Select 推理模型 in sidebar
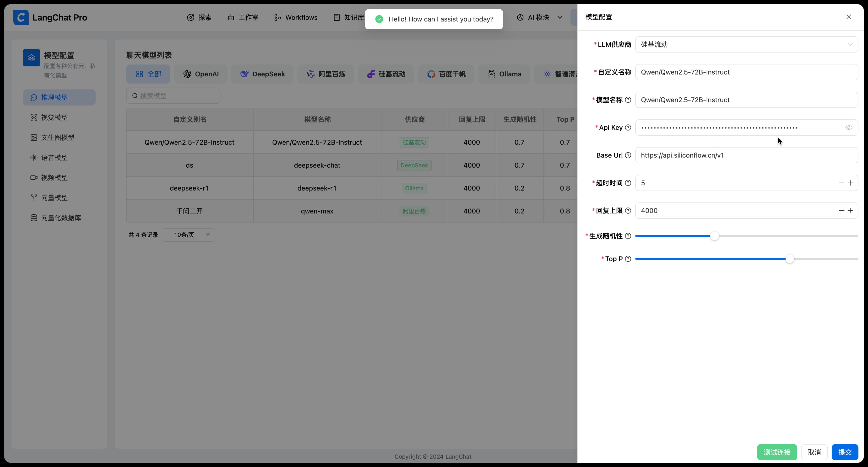868x467 pixels. pos(59,97)
